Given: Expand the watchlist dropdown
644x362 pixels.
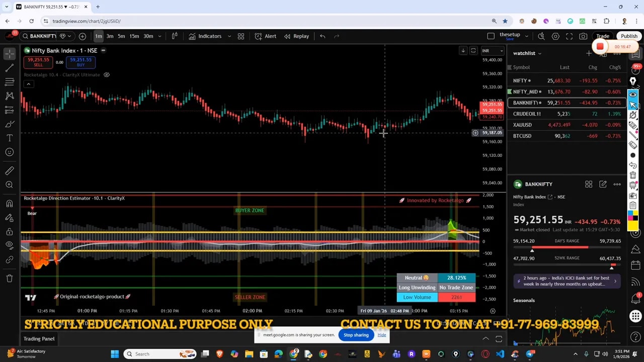Looking at the screenshot, I should [x=540, y=53].
